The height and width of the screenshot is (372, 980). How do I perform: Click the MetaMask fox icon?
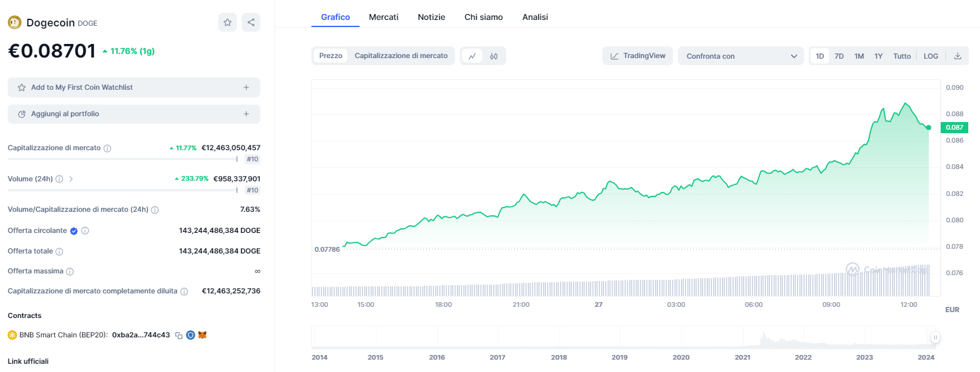[202, 335]
